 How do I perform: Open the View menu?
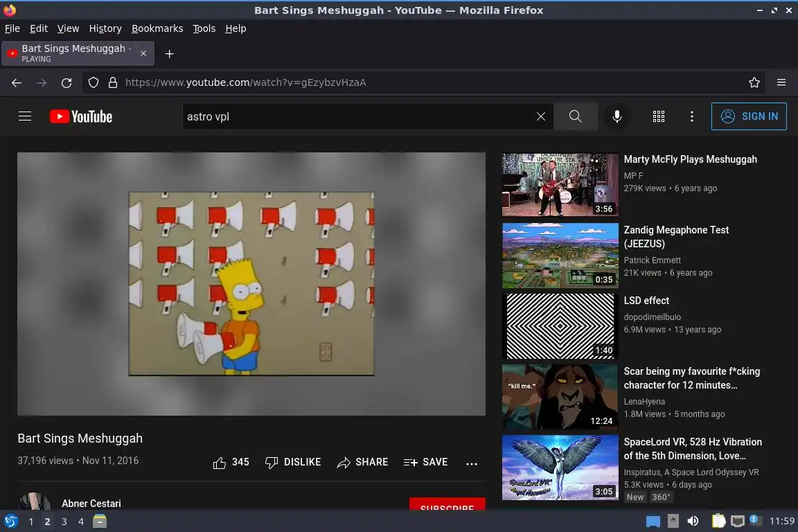(x=68, y=28)
